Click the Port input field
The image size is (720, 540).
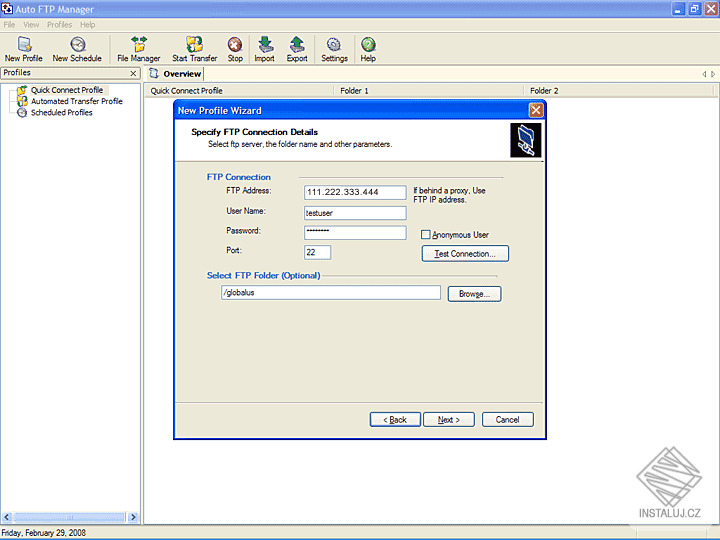click(317, 252)
